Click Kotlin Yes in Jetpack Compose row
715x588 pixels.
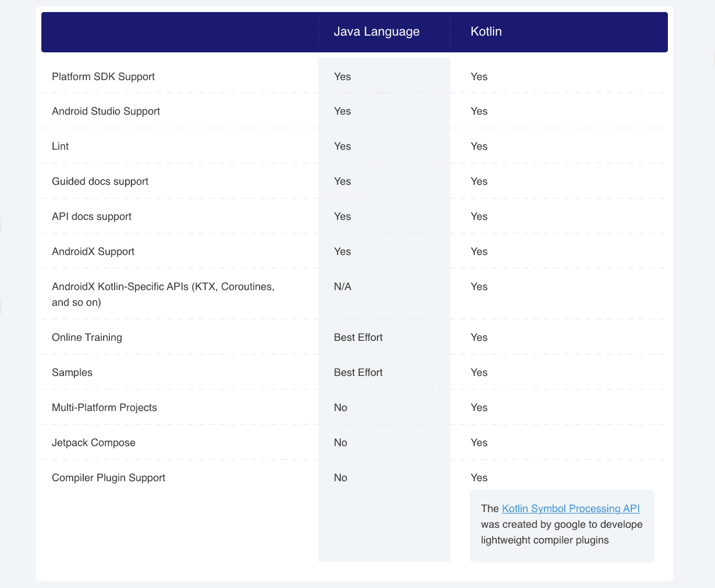[x=479, y=442]
